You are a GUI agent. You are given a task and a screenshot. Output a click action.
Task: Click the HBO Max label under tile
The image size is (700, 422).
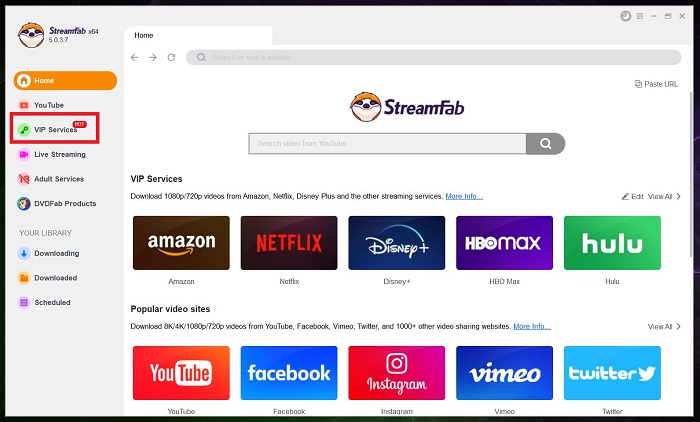(504, 281)
